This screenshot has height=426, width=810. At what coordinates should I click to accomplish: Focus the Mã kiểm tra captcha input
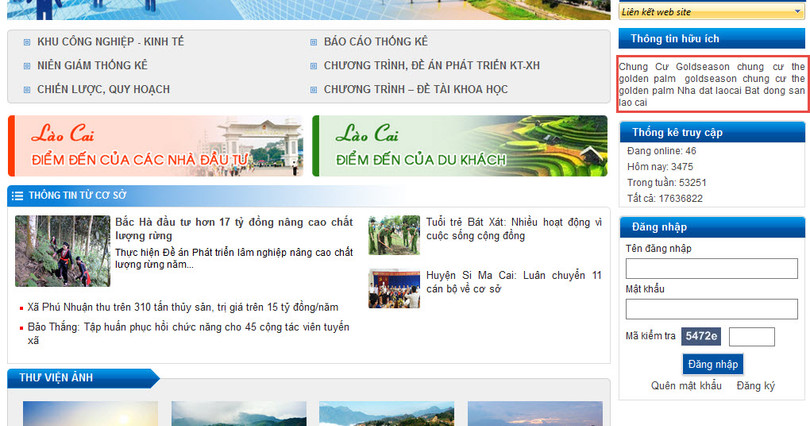pyautogui.click(x=751, y=337)
